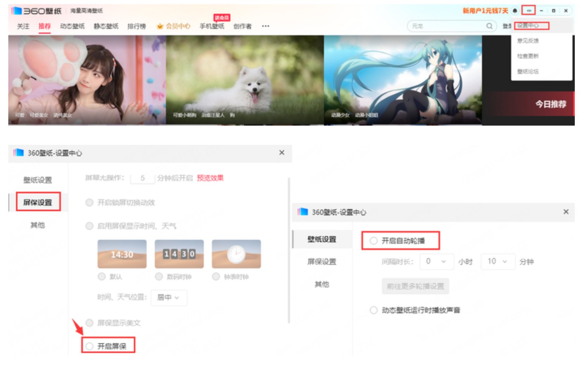
Task: Open the 居中 time position dropdown
Action: [x=168, y=298]
